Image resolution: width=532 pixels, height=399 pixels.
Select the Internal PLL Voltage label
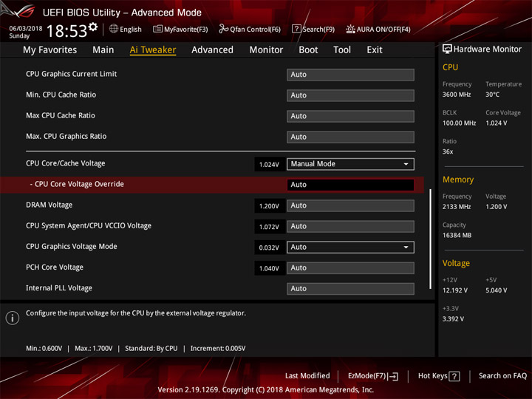click(x=59, y=288)
